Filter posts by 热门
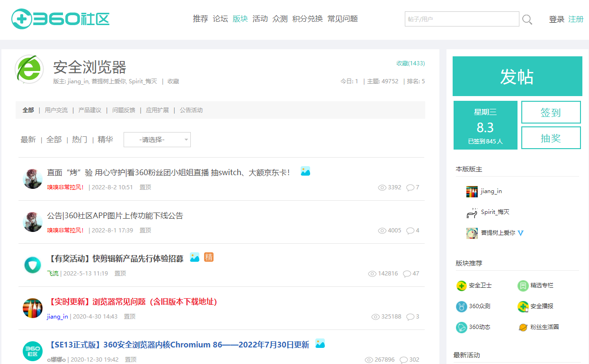Screen dimensions: 589x364 (x=80, y=140)
